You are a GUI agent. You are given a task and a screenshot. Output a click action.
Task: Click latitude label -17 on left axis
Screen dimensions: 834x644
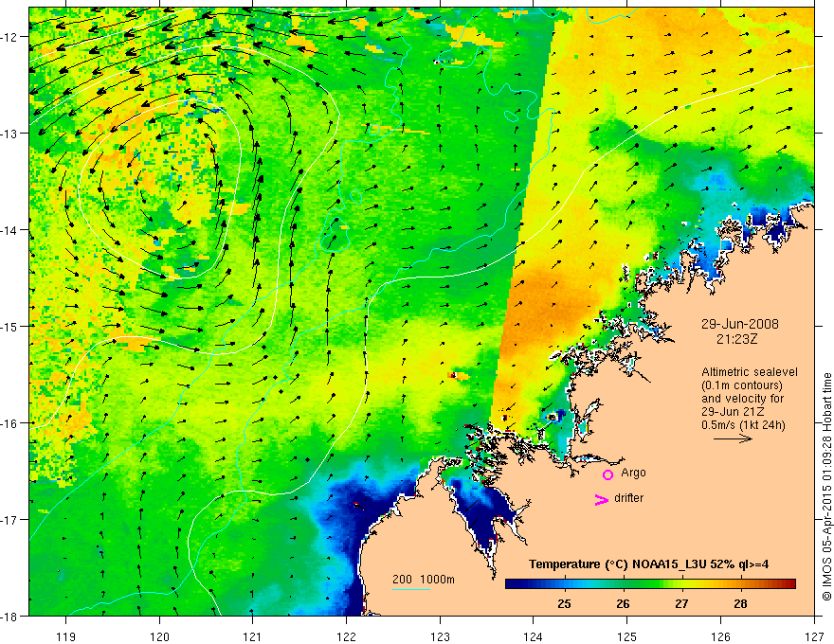(x=9, y=520)
